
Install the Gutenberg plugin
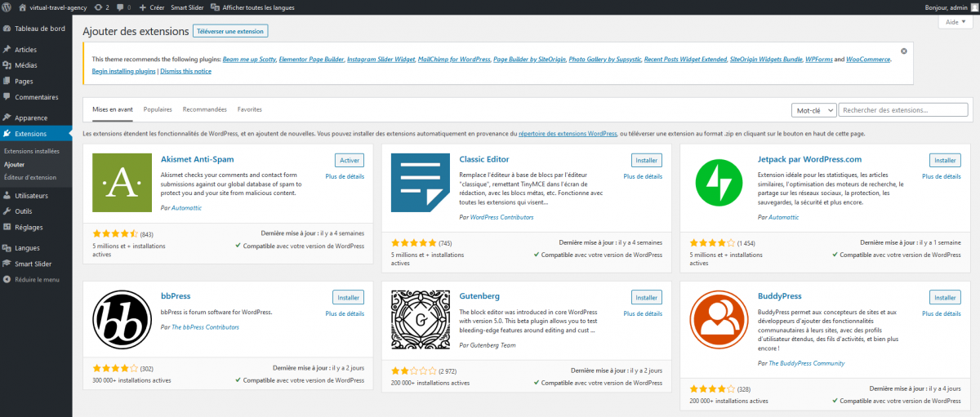pos(647,297)
